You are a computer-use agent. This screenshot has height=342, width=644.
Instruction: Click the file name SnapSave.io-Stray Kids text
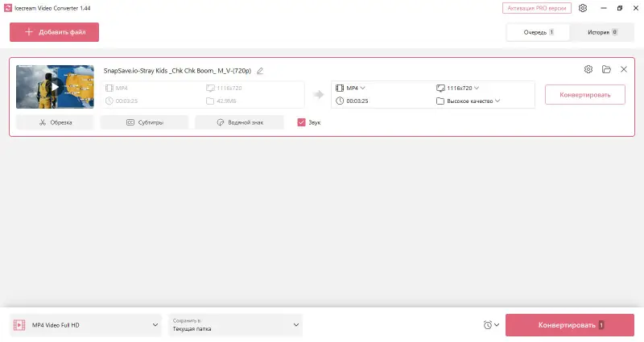[177, 71]
